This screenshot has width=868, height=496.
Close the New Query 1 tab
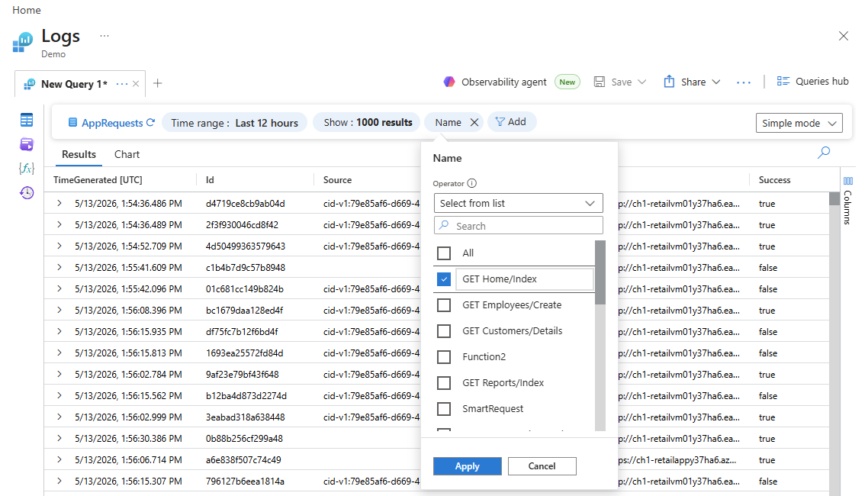click(136, 84)
